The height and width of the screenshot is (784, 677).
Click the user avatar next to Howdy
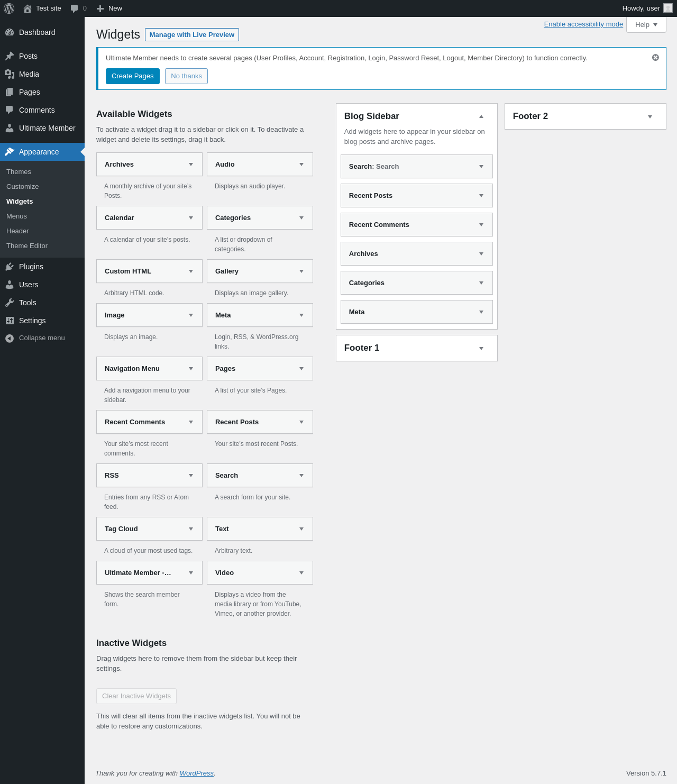pos(668,8)
